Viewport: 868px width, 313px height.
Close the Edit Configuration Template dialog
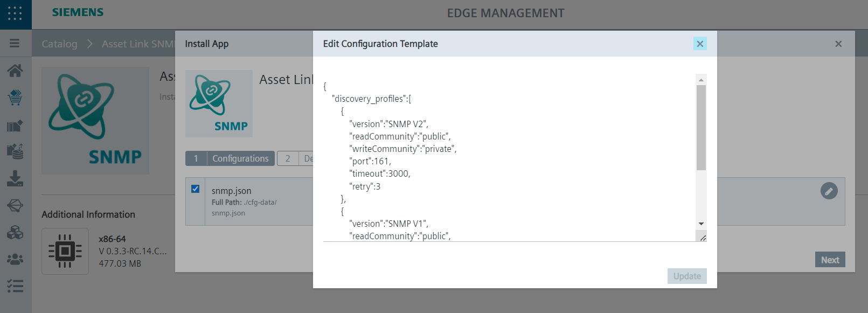[700, 44]
